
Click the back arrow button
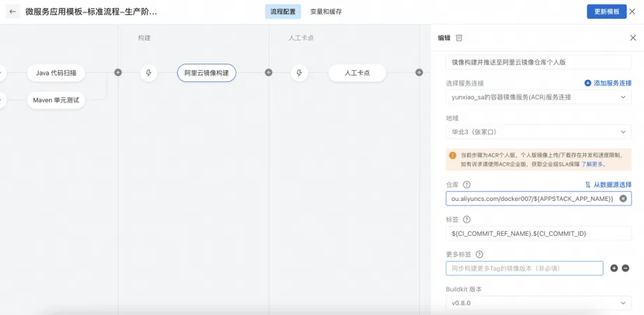13,11
